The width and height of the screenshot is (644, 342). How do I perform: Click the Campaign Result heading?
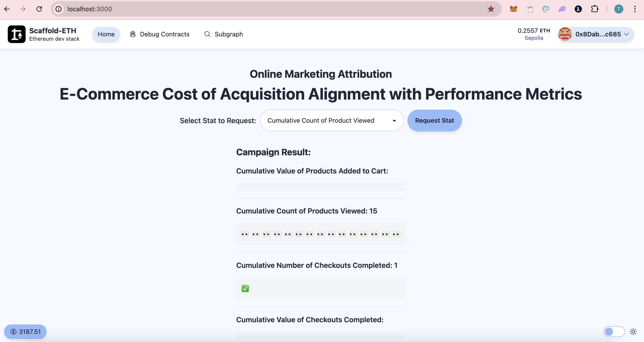(273, 152)
